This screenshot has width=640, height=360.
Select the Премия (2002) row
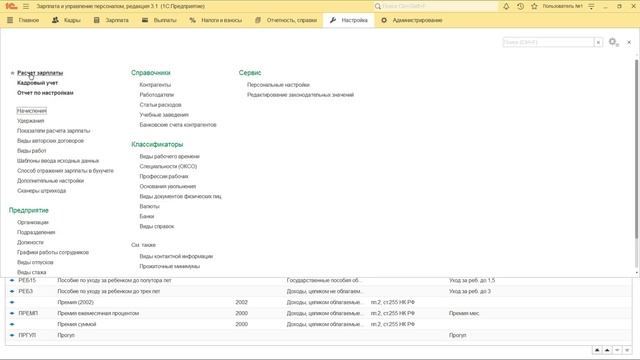(x=318, y=302)
